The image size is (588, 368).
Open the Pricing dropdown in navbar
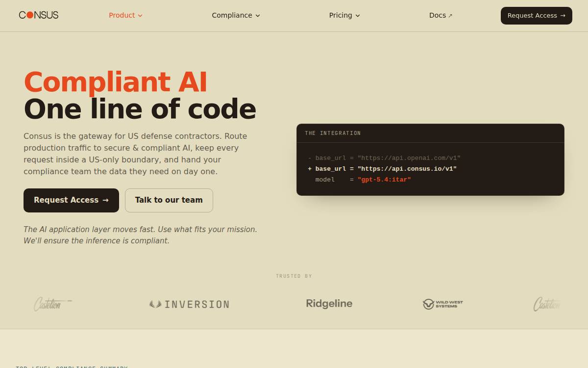click(344, 15)
